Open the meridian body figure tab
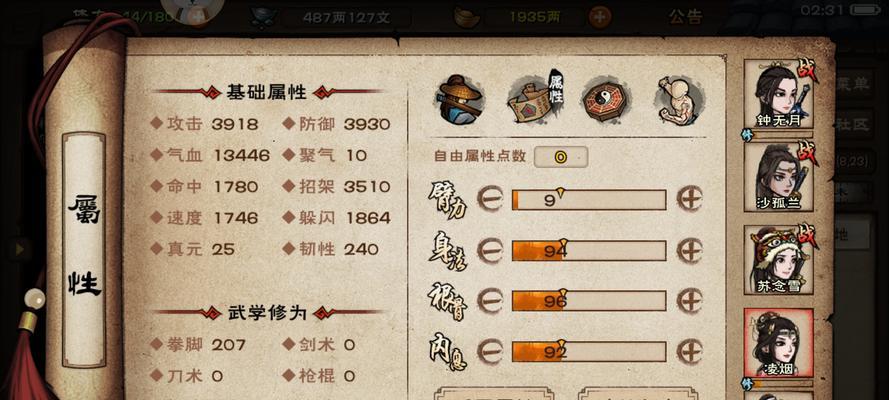The height and width of the screenshot is (400, 889). [x=680, y=100]
